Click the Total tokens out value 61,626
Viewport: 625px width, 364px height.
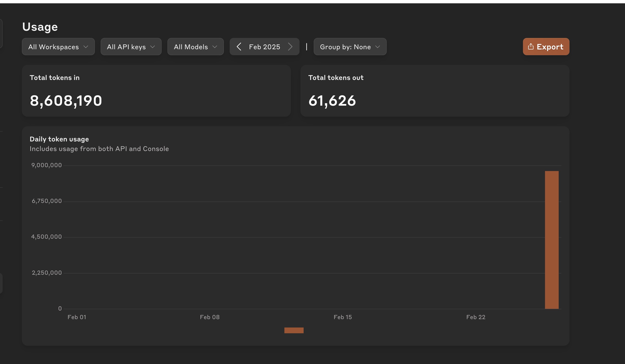pyautogui.click(x=332, y=101)
